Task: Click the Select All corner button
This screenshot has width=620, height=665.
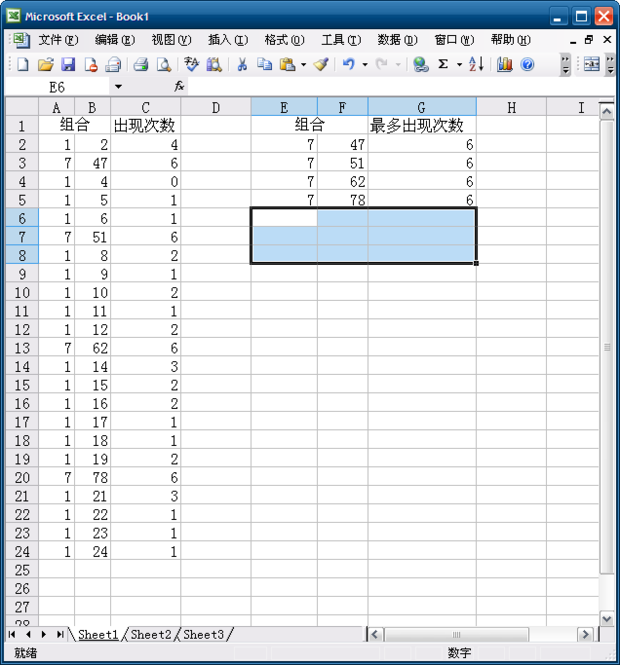Action: [x=22, y=106]
